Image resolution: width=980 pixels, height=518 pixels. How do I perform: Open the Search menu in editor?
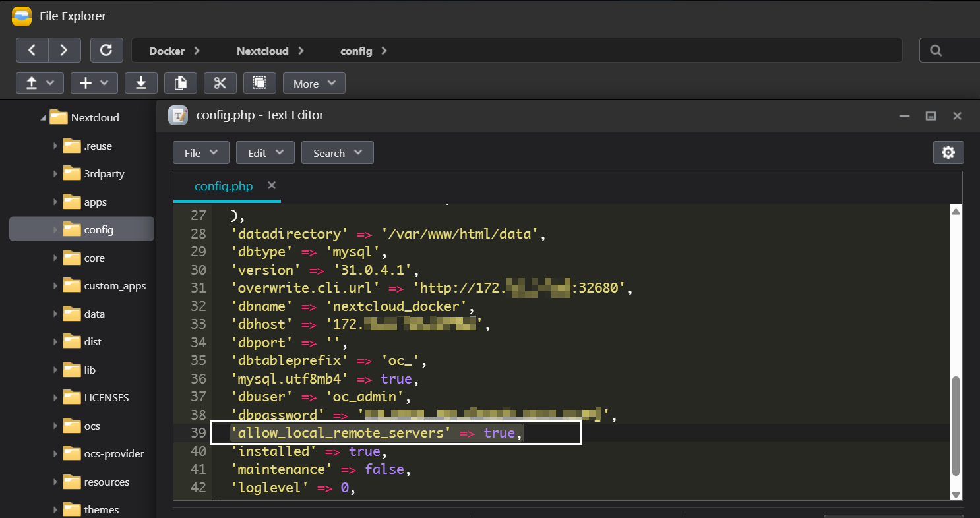point(337,153)
